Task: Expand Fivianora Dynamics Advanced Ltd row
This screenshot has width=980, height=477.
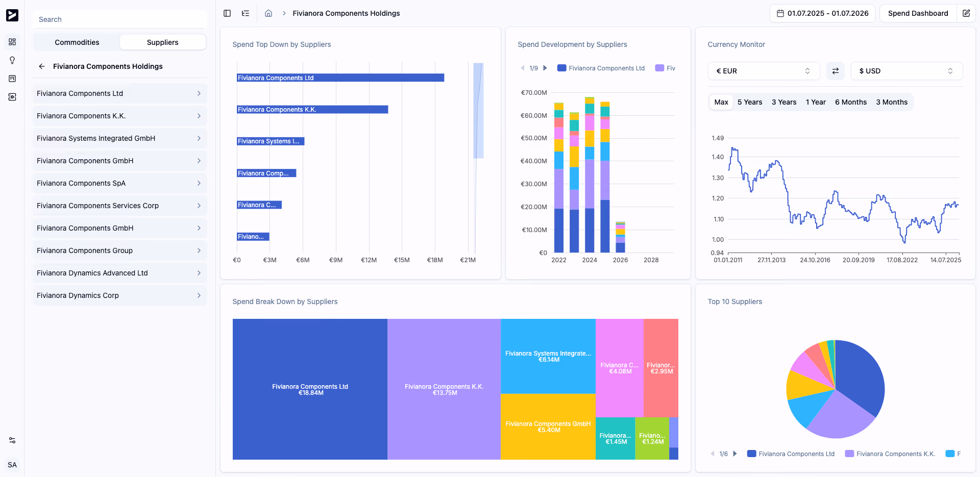Action: pyautogui.click(x=120, y=273)
